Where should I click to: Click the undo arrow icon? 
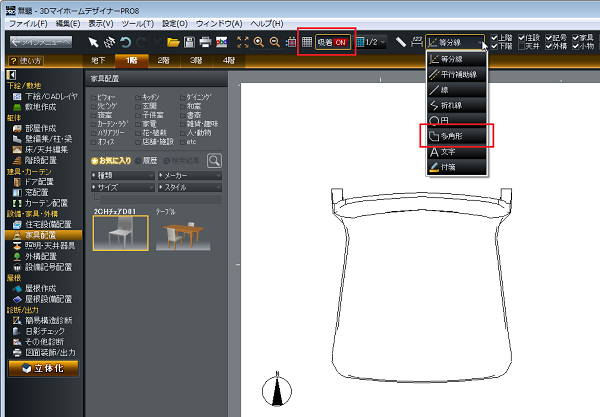(125, 42)
